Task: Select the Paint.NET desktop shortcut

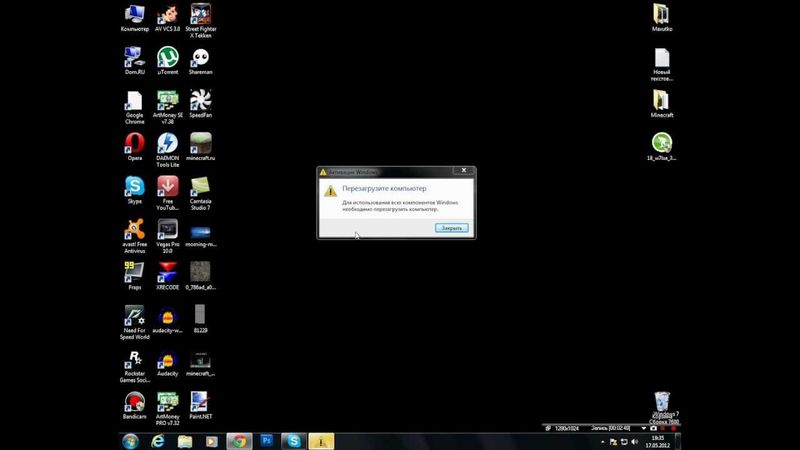Action: [201, 406]
